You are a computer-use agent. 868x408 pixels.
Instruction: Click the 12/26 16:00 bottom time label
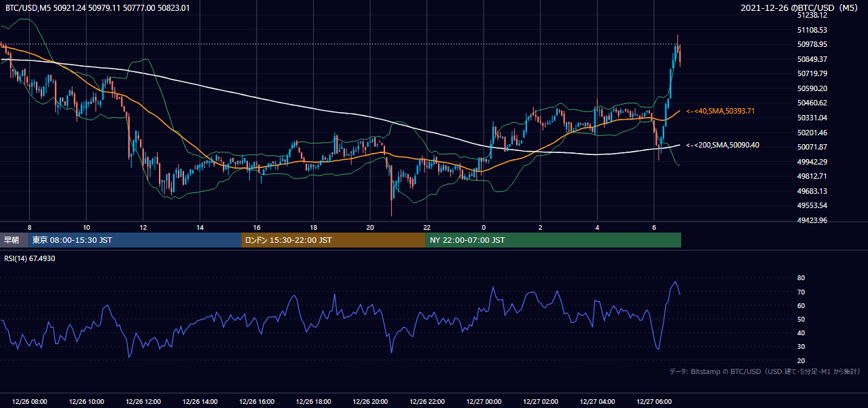click(x=257, y=402)
